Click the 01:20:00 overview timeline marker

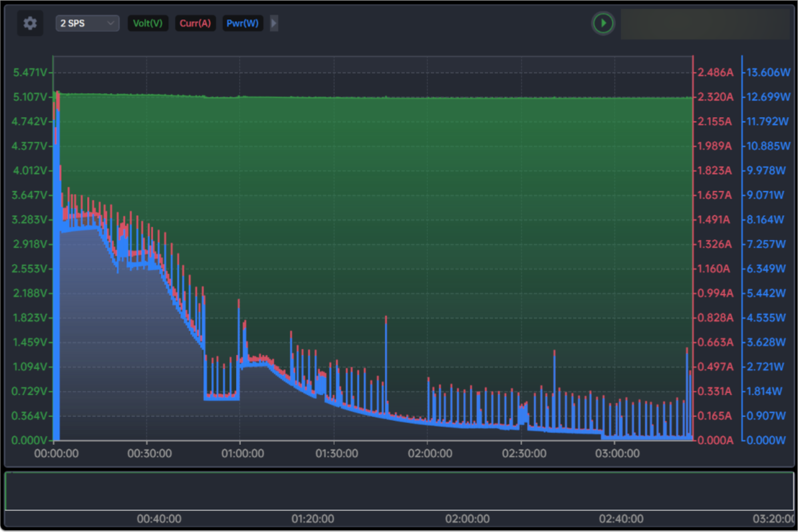313,519
